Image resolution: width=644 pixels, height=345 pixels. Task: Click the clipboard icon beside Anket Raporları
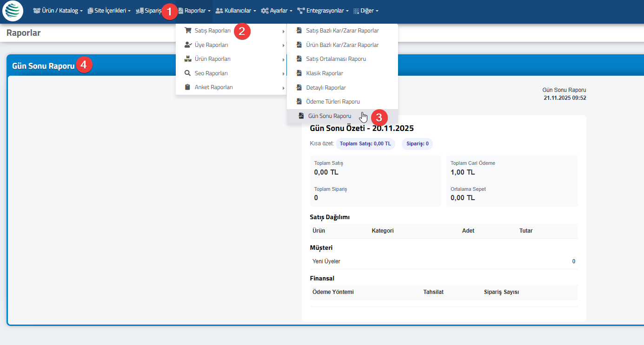[x=188, y=87]
